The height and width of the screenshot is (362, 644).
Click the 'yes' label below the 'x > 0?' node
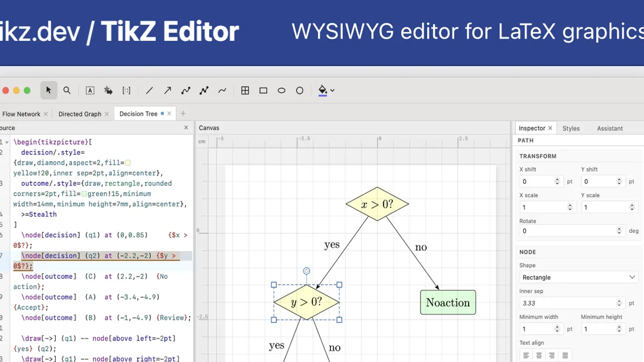[332, 245]
